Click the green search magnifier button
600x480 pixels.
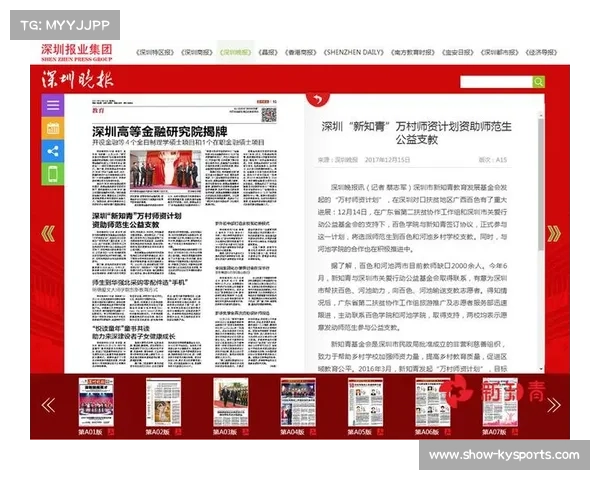coord(538,82)
